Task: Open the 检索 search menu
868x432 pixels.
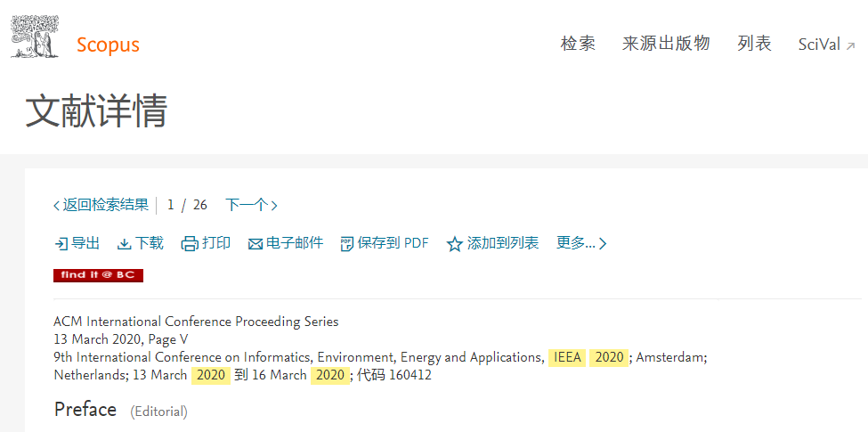Action: (578, 44)
